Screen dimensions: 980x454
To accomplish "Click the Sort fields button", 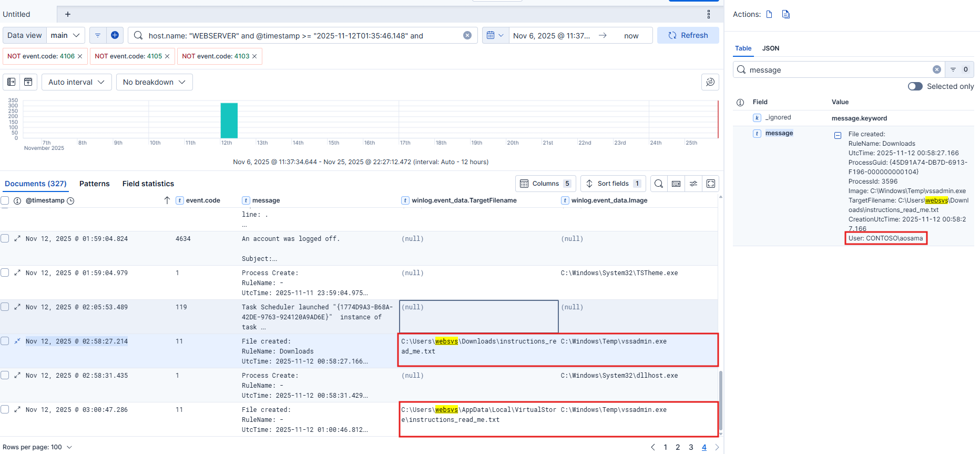I will click(613, 184).
